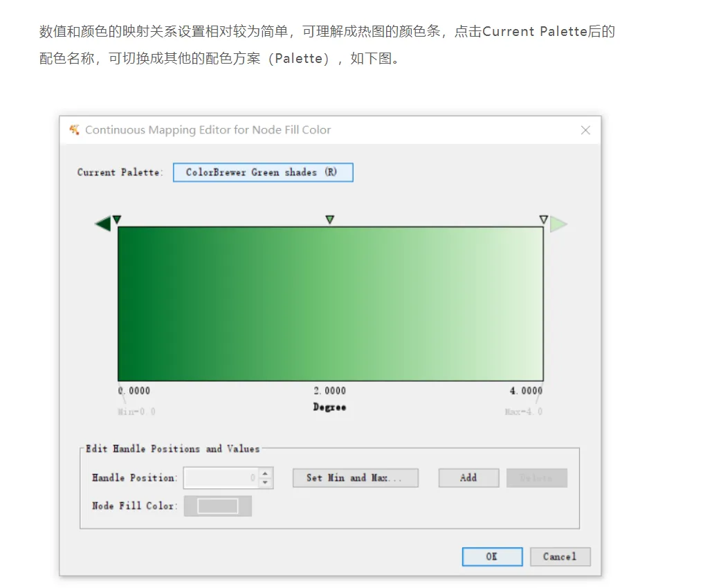
Task: Decrease Handle Position with down spinner arrow
Action: (266, 483)
